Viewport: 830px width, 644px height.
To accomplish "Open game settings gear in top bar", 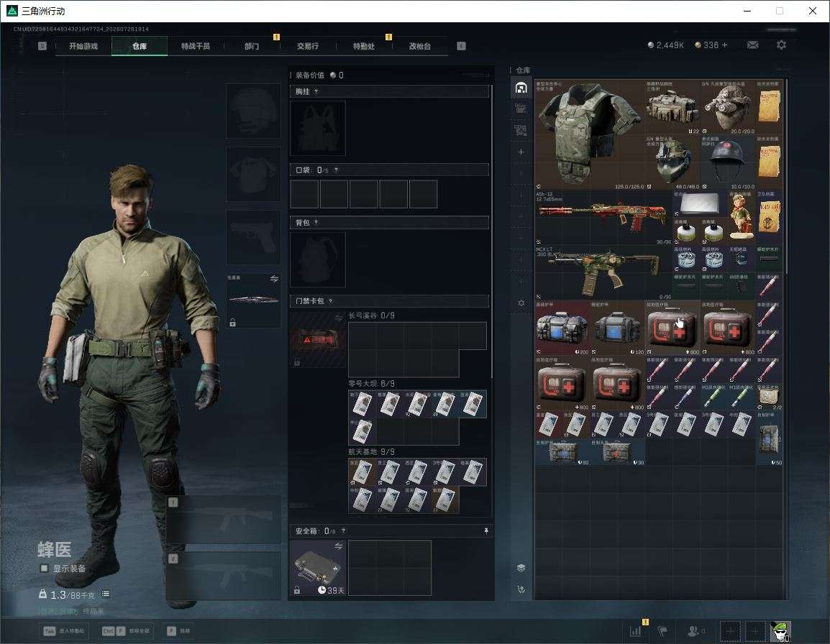I will (781, 45).
